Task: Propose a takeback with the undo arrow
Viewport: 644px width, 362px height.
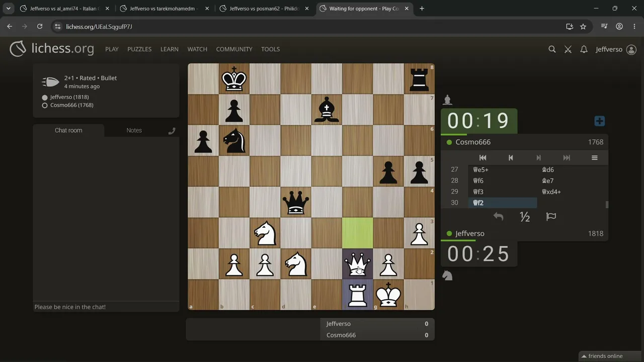Action: click(498, 217)
